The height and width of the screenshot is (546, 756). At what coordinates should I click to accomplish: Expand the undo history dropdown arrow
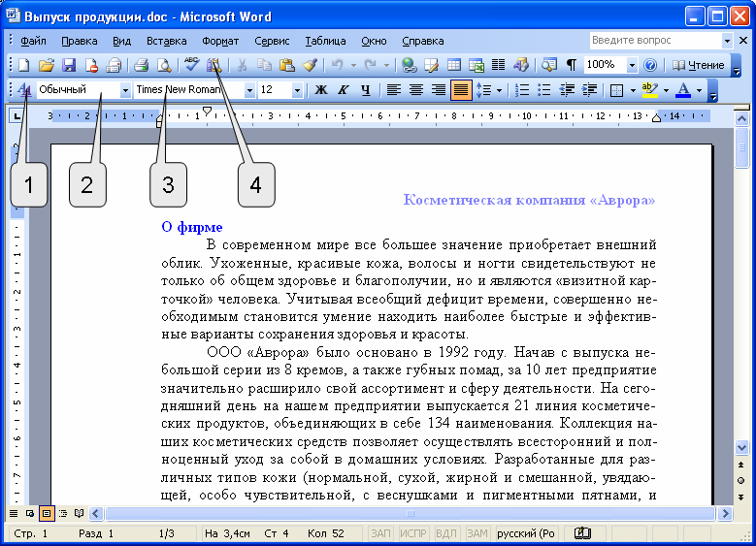353,65
